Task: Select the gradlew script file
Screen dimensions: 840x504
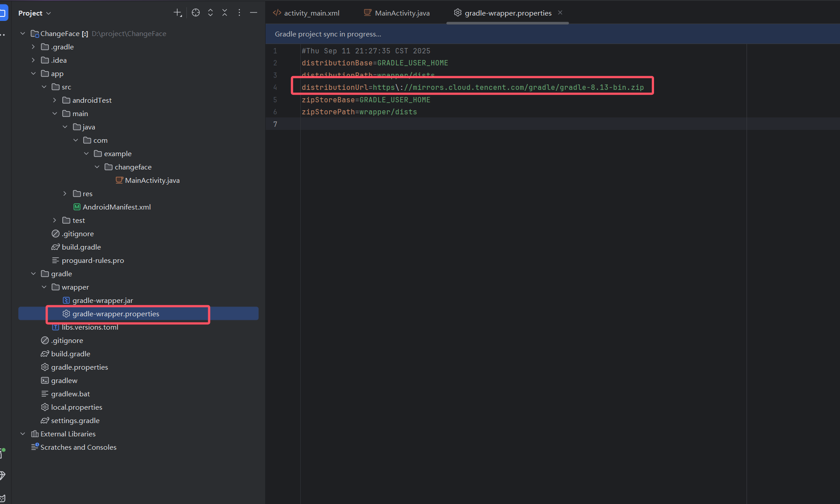Action: coord(64,380)
